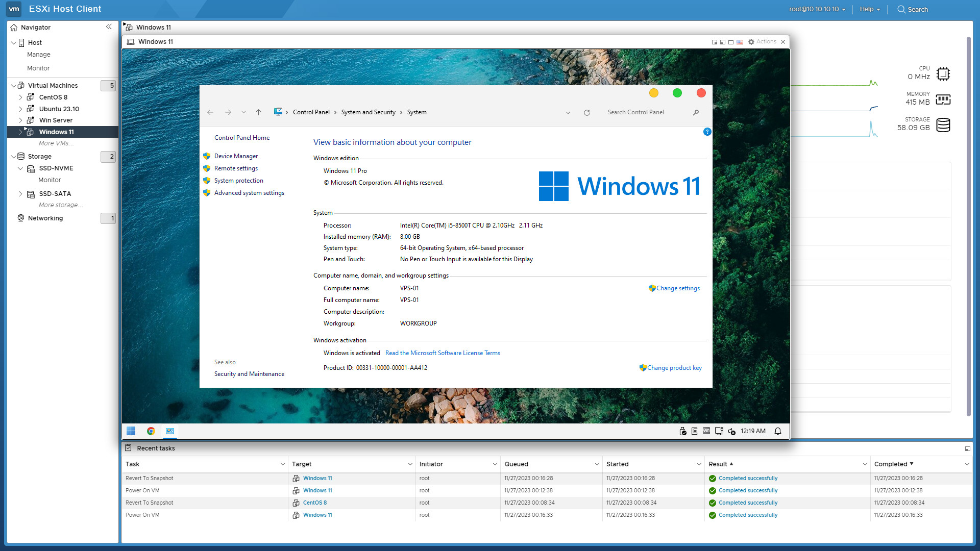980x551 pixels.
Task: Click the red circle window button
Action: 701,93
